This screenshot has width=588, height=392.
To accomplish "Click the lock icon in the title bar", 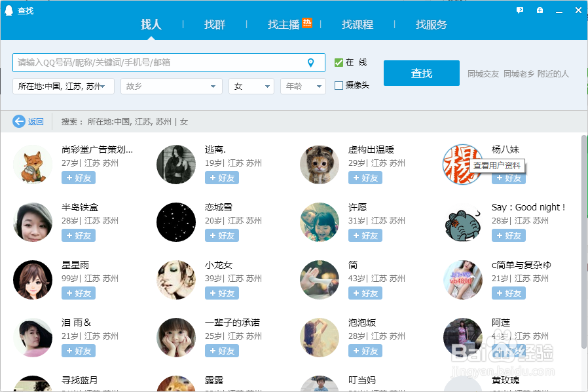I will tap(540, 10).
